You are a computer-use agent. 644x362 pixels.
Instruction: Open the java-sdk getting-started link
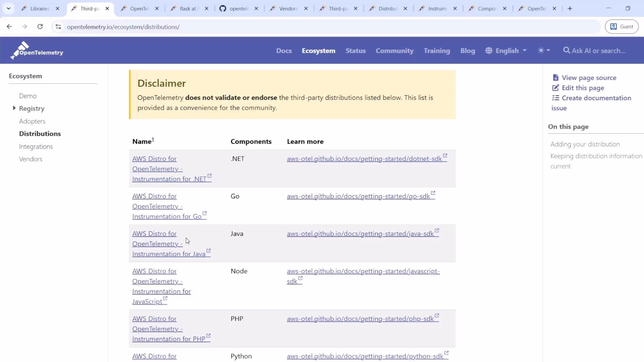(x=363, y=234)
